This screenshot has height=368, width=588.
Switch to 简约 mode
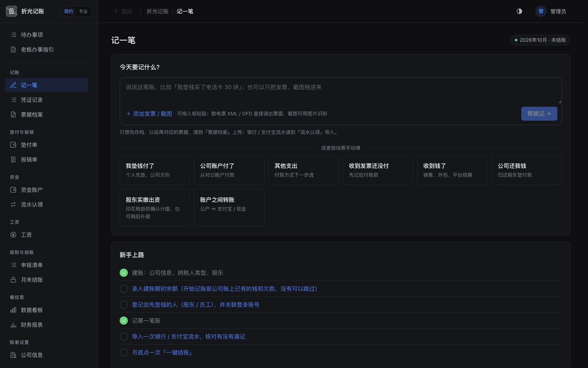click(x=69, y=11)
